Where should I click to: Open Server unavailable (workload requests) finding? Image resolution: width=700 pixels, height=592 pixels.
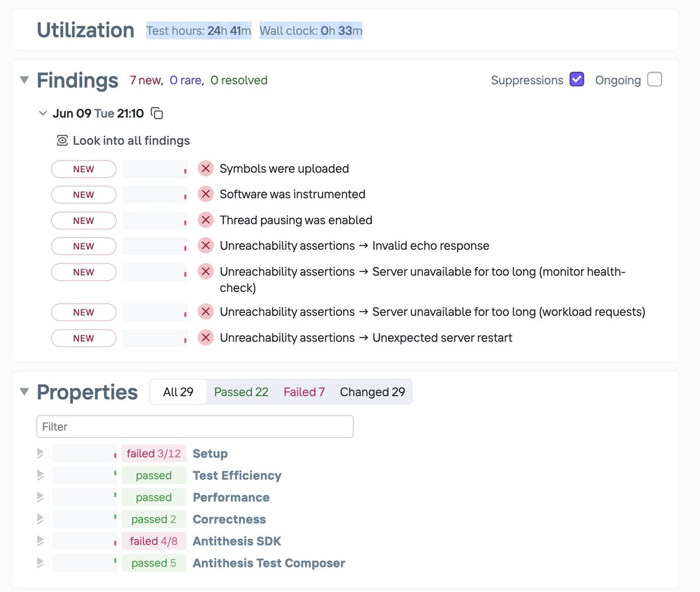coord(432,312)
